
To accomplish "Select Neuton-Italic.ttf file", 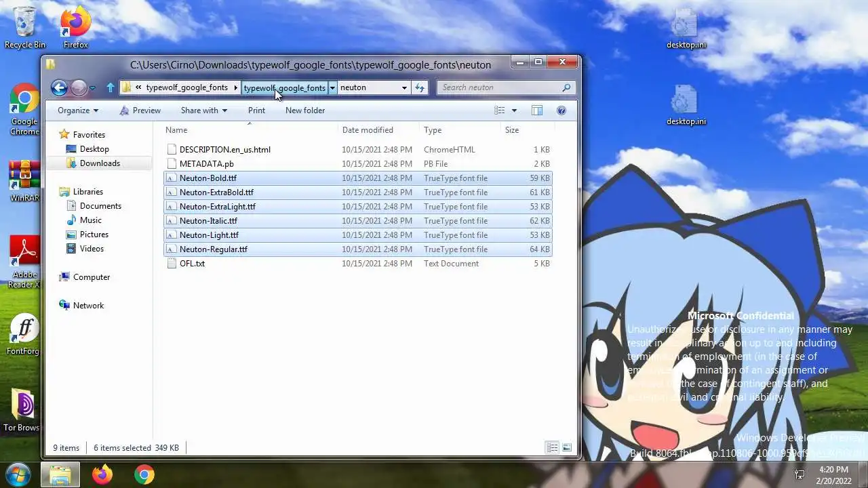I will tap(358, 221).
